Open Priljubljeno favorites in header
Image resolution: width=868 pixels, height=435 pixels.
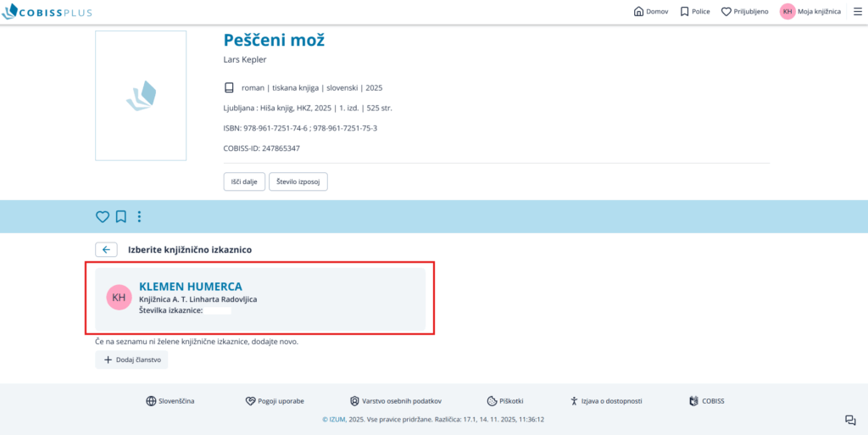(x=744, y=12)
